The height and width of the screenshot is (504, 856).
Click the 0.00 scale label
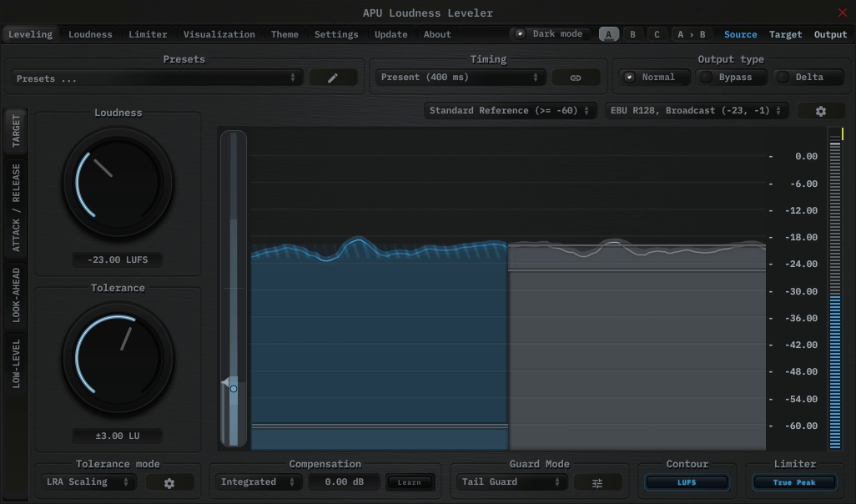806,157
